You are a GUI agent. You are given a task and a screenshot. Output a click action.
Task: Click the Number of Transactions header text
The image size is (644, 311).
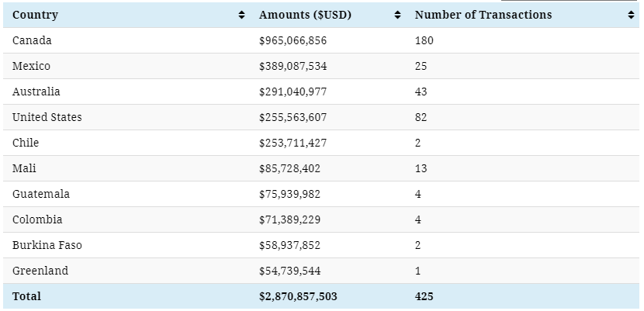point(483,16)
